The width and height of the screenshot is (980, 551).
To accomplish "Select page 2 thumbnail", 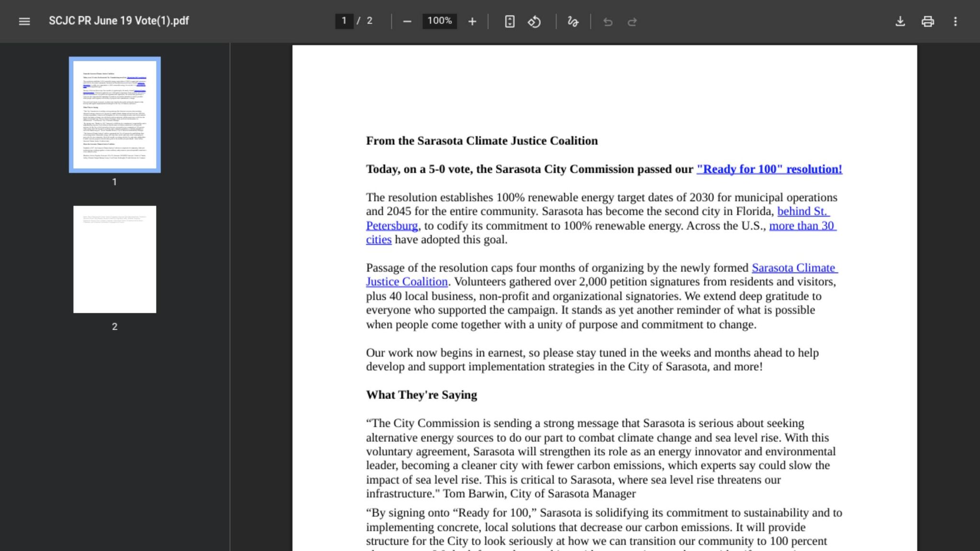I will pos(114,259).
